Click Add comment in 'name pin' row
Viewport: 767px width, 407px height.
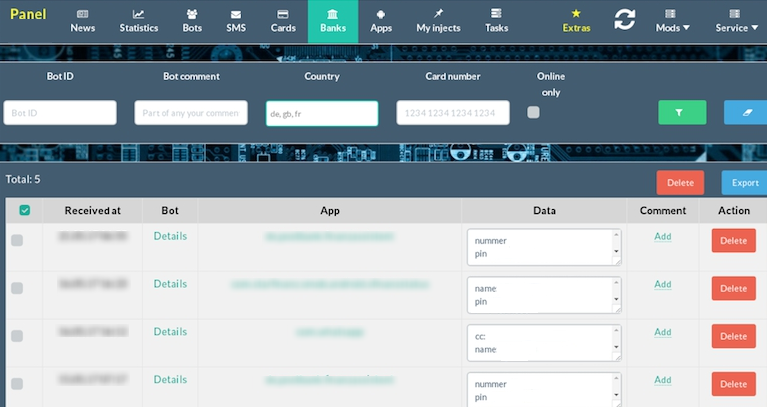click(x=663, y=284)
